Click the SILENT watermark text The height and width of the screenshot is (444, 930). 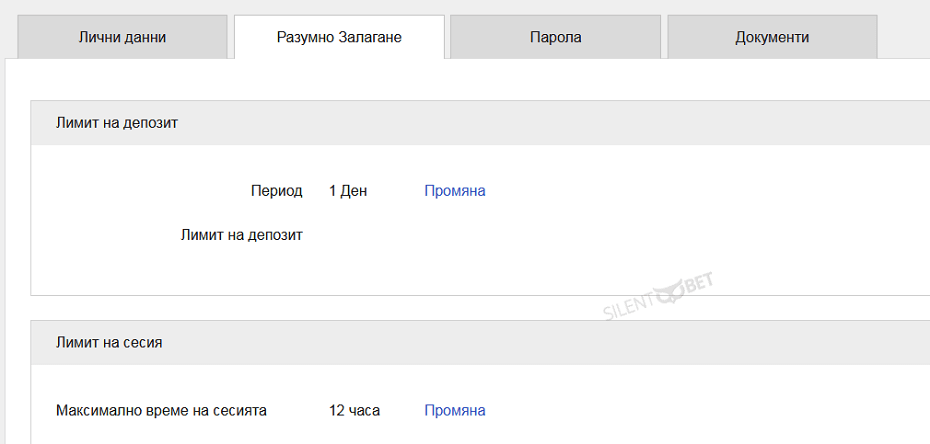tap(629, 305)
